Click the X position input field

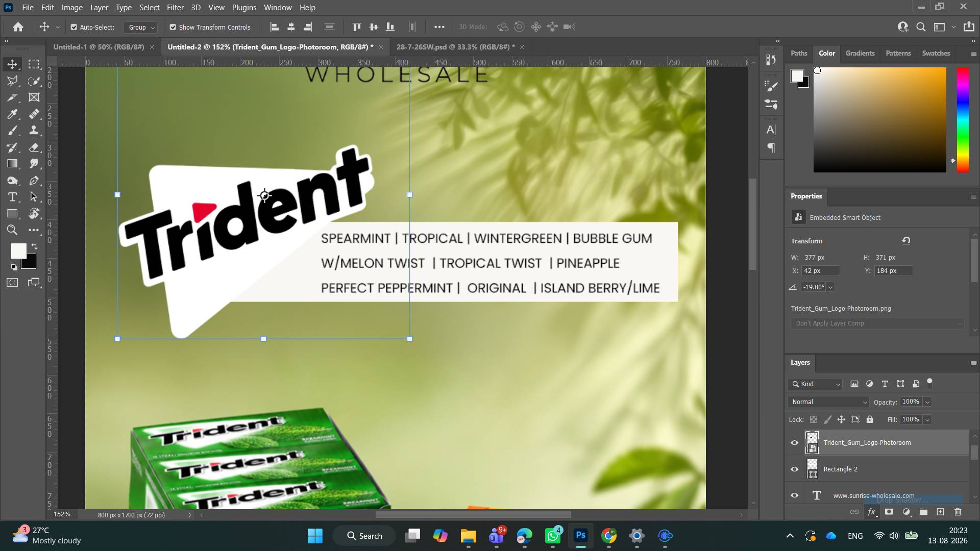click(x=820, y=271)
